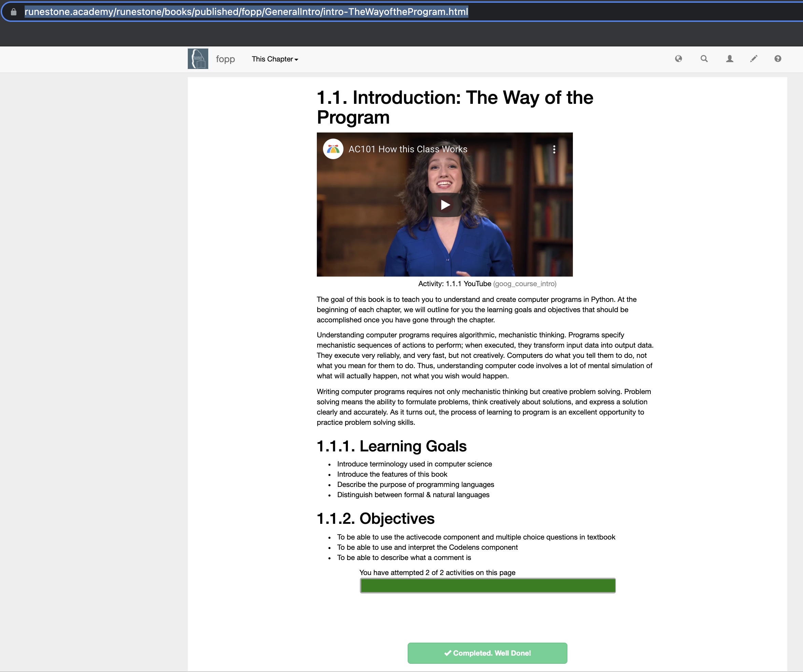Click the padlock icon in address bar
Image resolution: width=803 pixels, height=672 pixels.
[x=14, y=12]
